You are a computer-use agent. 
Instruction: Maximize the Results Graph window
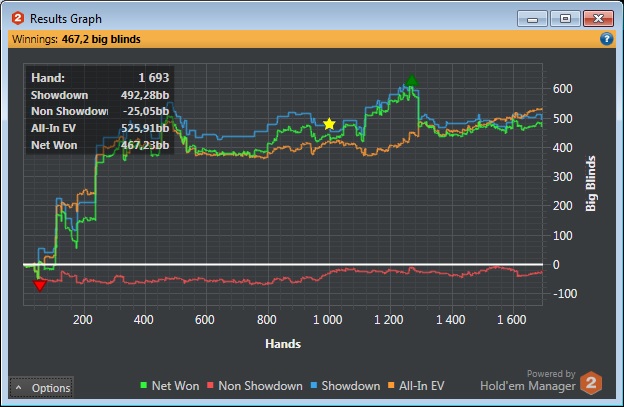coord(565,19)
